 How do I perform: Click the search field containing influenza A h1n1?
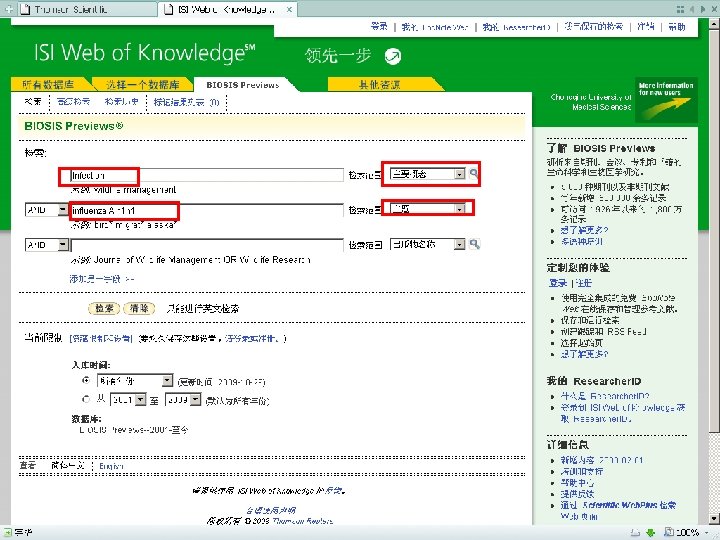[207, 211]
